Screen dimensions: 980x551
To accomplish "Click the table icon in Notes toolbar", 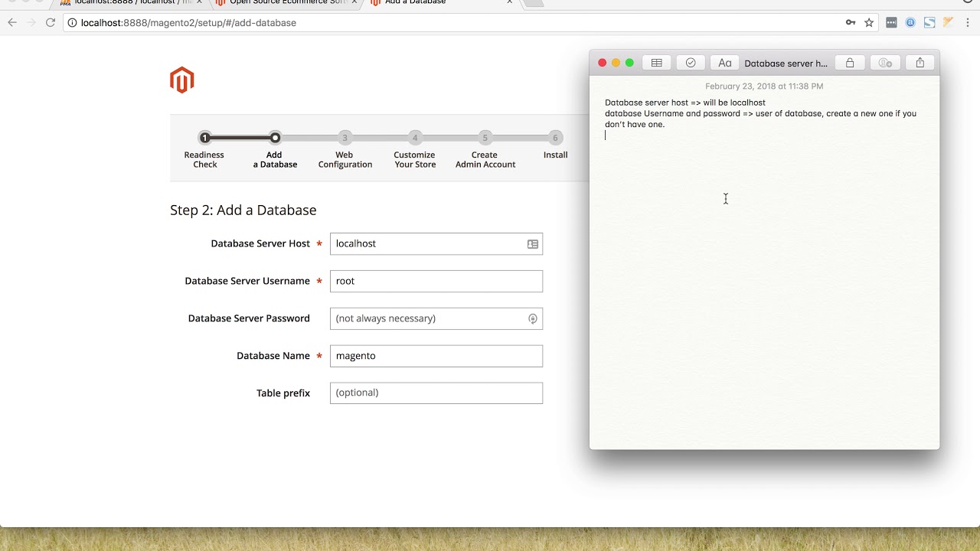I will click(657, 63).
